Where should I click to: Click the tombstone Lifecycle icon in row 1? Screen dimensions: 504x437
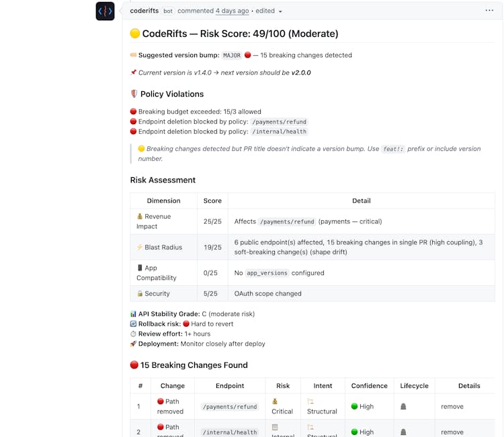point(403,407)
